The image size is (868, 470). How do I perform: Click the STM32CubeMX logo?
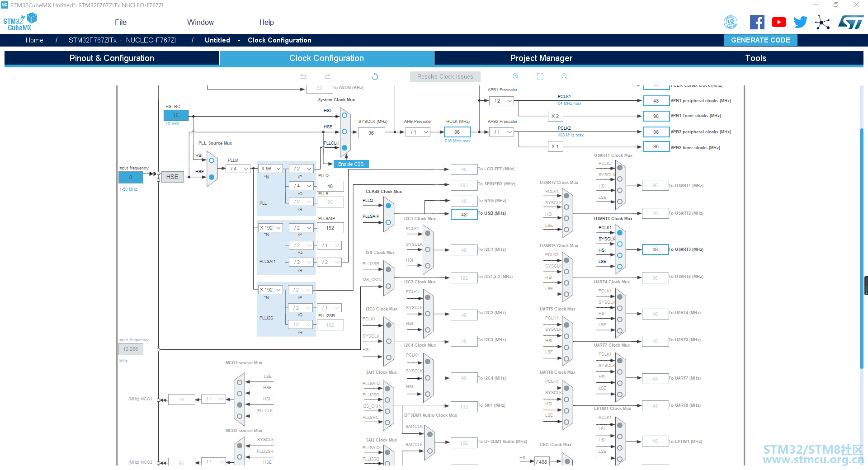tap(20, 22)
